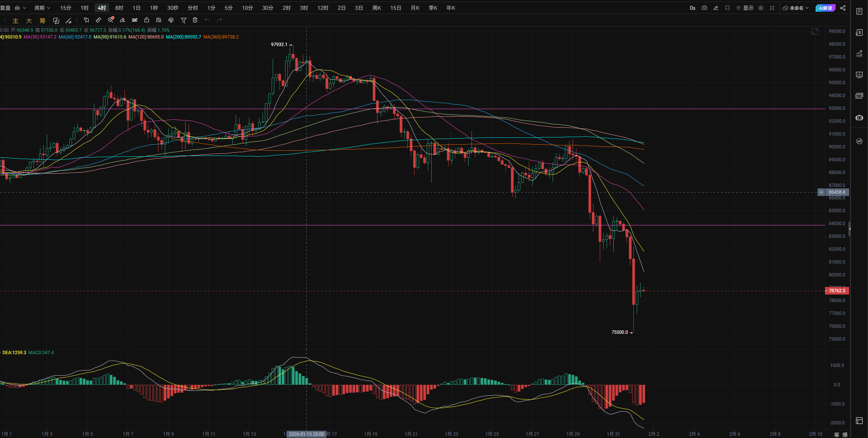Click the trash delete drawings icon

click(195, 20)
